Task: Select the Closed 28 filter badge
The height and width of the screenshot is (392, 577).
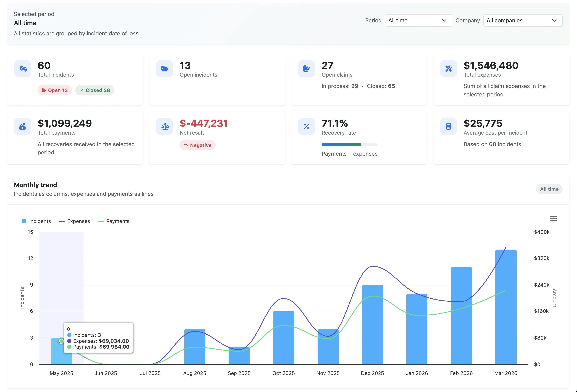Action: pyautogui.click(x=95, y=90)
